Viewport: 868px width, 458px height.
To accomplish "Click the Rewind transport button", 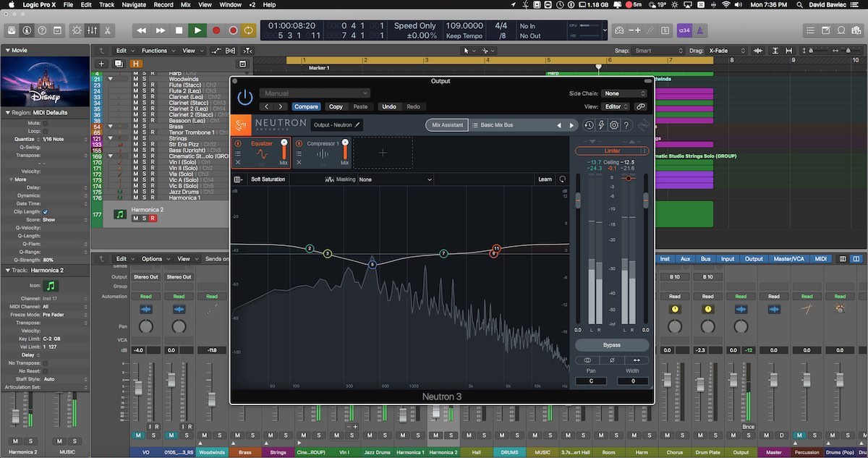I will [x=142, y=30].
